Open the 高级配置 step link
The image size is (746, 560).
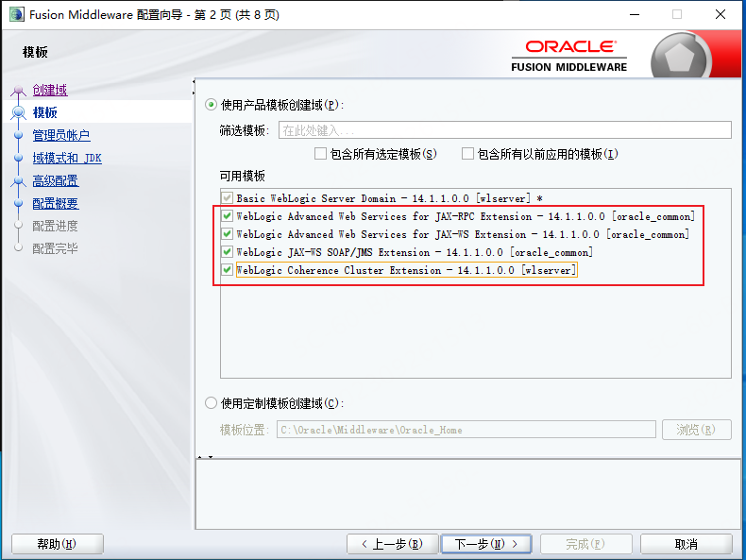click(x=56, y=180)
